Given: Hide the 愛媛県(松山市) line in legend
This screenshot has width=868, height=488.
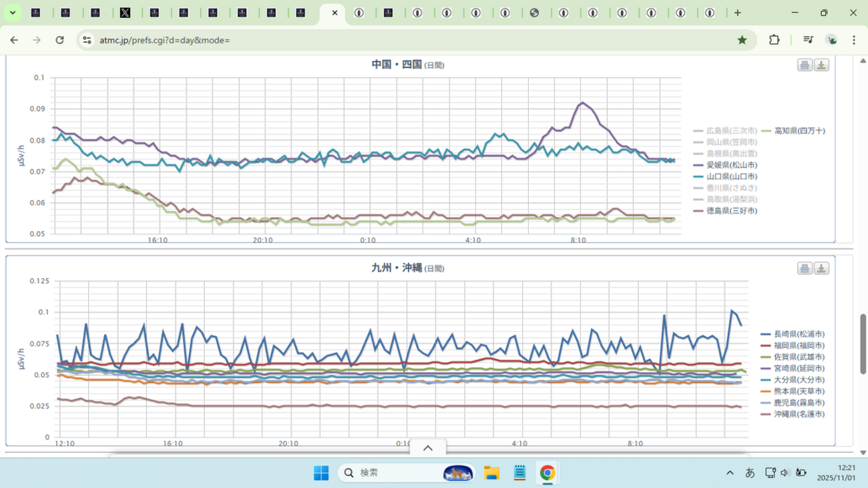Looking at the screenshot, I should pyautogui.click(x=731, y=165).
